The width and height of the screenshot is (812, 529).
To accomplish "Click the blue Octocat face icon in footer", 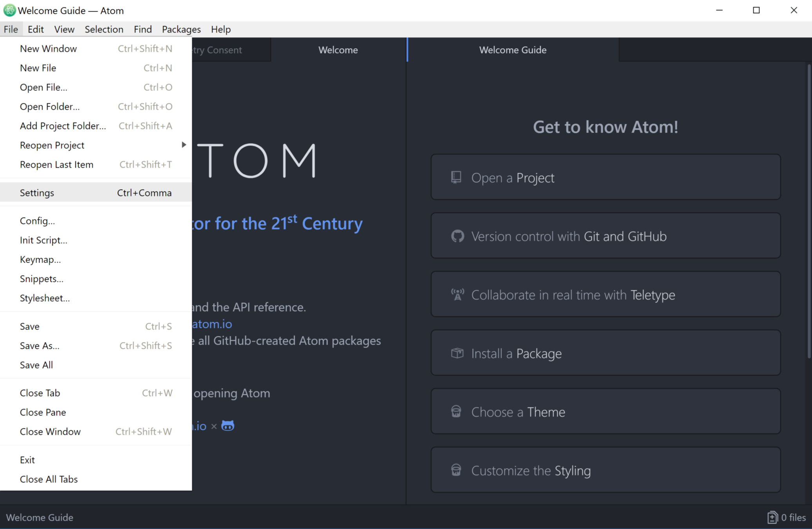I will pyautogui.click(x=228, y=426).
